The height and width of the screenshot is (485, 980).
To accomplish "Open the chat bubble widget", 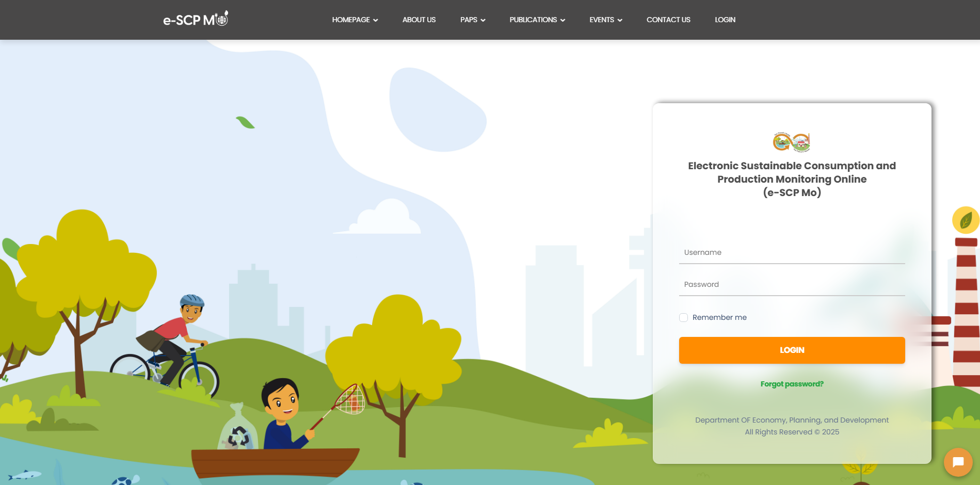I will [958, 462].
